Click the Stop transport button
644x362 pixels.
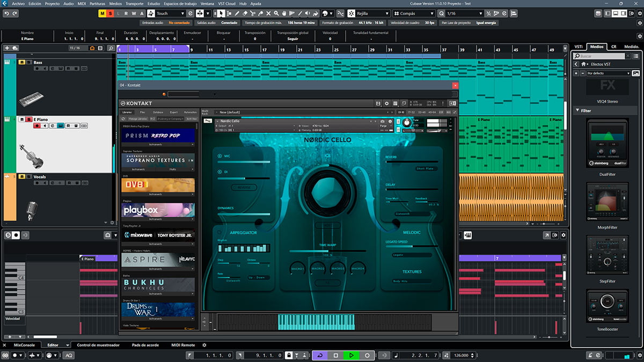click(x=336, y=355)
